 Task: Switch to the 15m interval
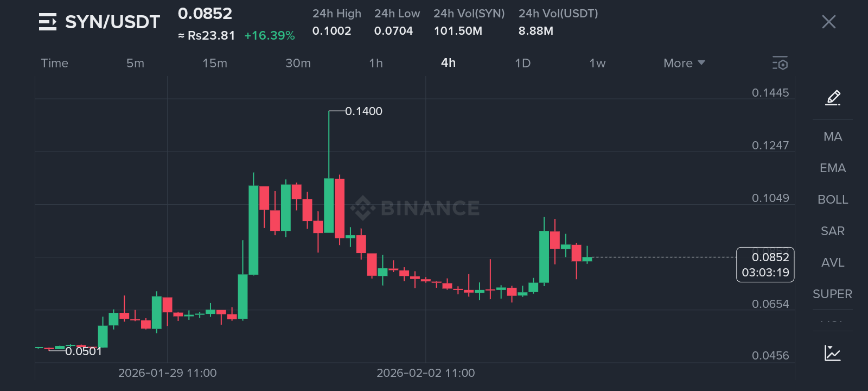point(215,63)
